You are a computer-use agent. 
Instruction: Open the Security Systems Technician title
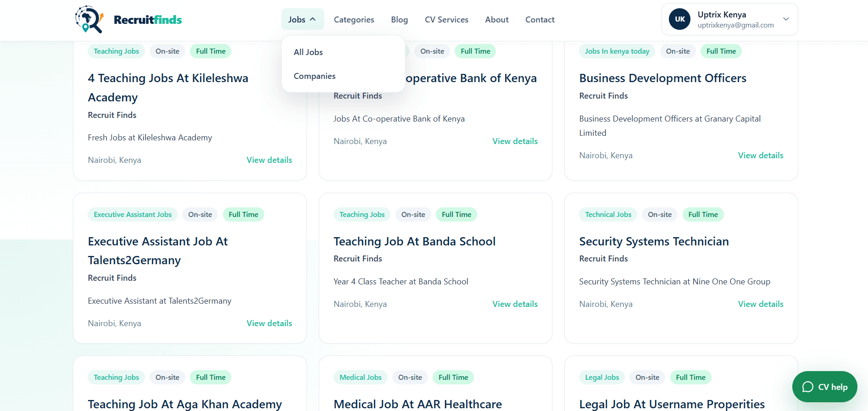(x=654, y=241)
